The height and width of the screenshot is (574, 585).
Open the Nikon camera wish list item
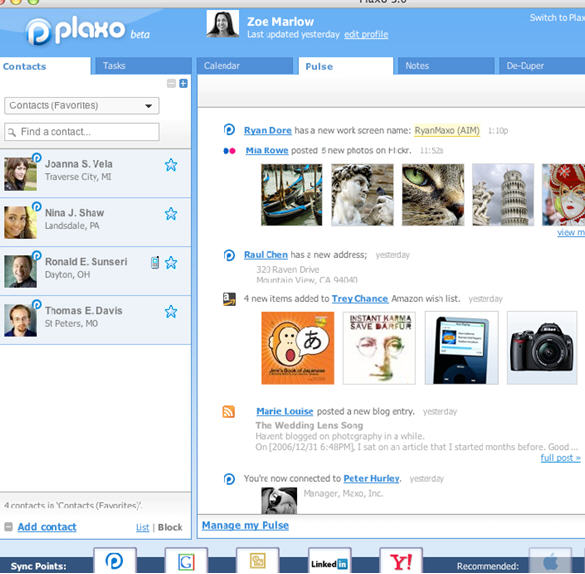tap(542, 348)
